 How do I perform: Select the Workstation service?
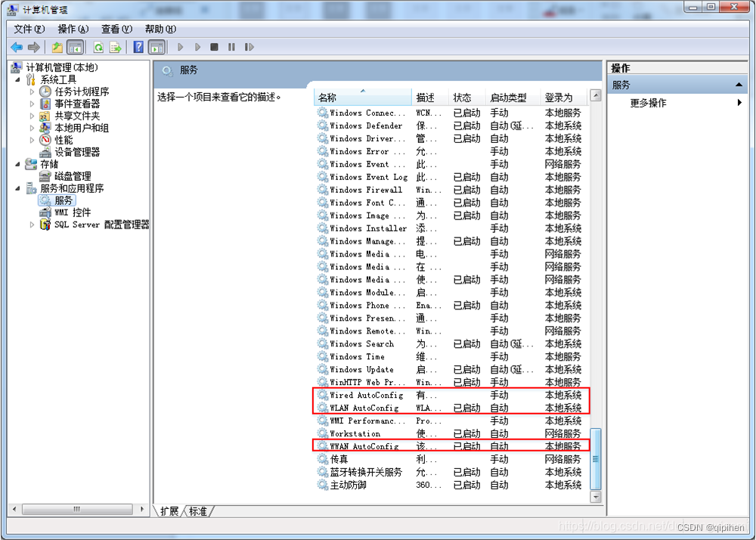pos(451,433)
